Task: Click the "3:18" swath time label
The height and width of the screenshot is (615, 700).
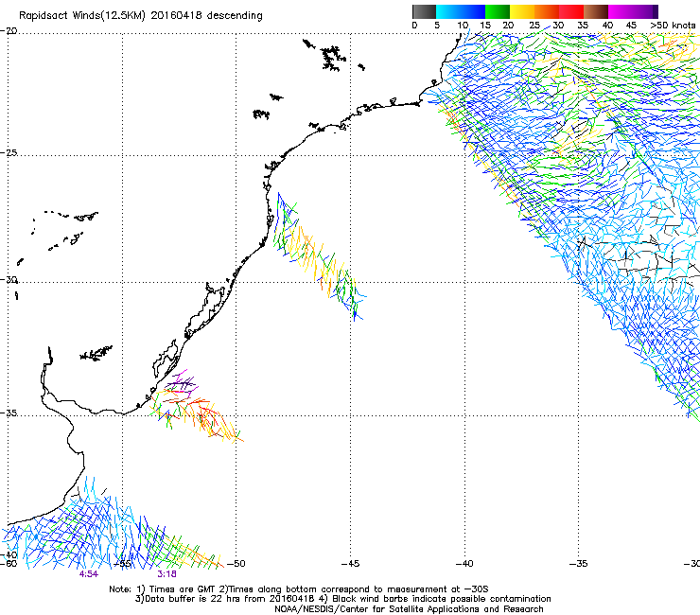Action: (166, 574)
